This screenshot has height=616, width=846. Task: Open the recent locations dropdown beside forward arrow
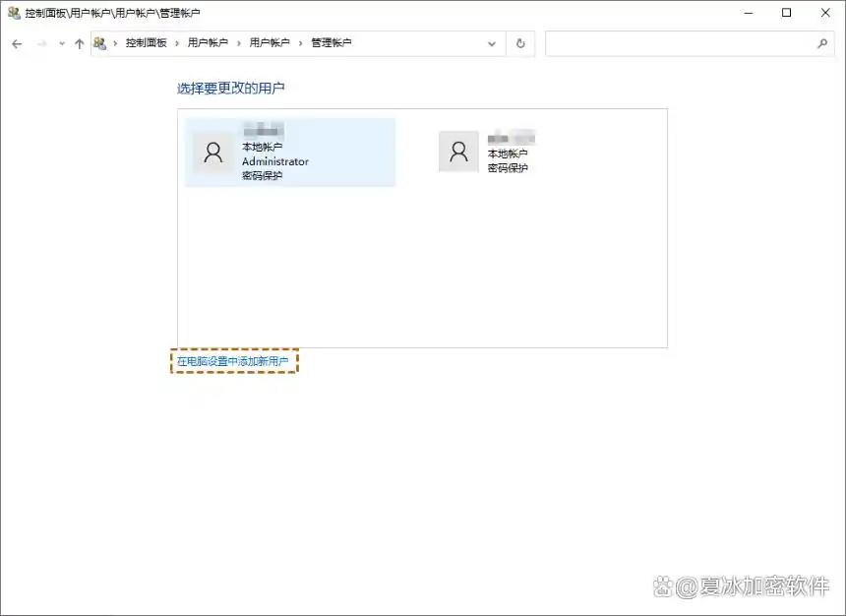click(x=60, y=42)
